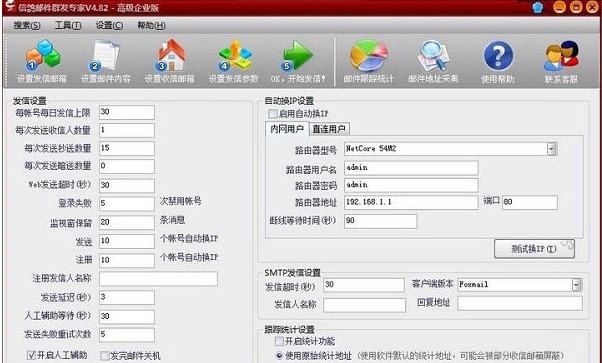This screenshot has height=363, width=602.
Task: Click 路由器地址 192.168.1.1 field
Action: (x=411, y=202)
